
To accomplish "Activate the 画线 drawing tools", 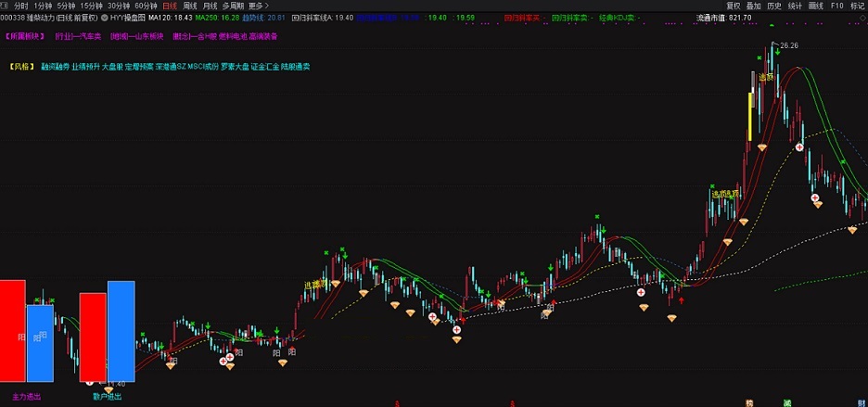I will click(816, 6).
